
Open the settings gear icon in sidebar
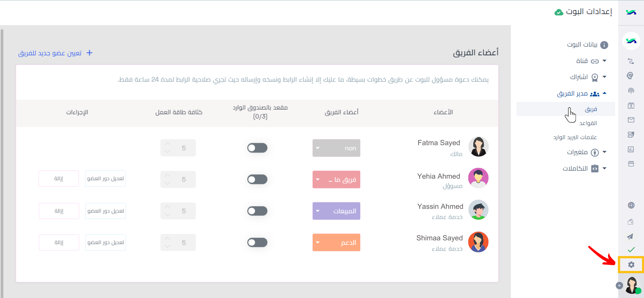click(x=631, y=265)
